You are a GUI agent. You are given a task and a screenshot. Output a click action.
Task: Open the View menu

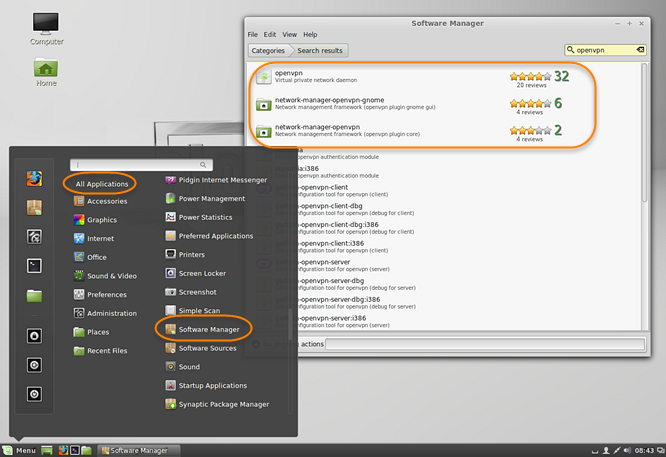pos(290,34)
